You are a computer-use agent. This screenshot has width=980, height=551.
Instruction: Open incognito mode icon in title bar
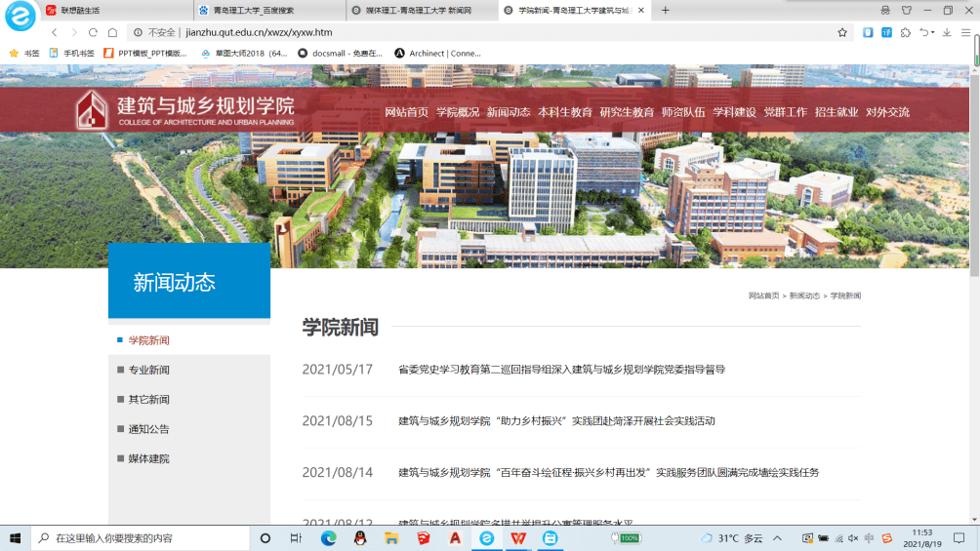coord(885,10)
